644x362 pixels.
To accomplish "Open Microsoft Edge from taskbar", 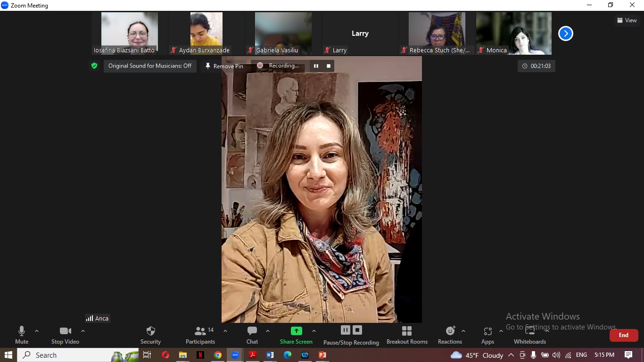I will coord(288,355).
